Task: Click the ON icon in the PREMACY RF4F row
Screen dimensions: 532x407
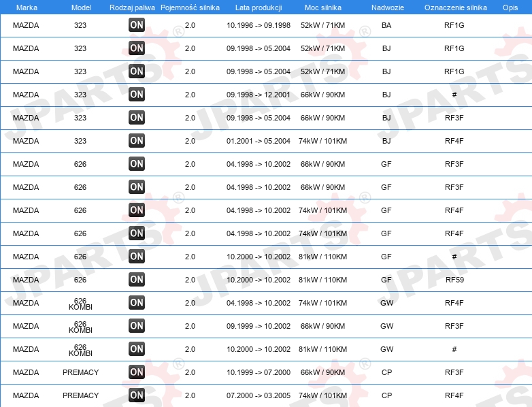Action: pos(137,395)
